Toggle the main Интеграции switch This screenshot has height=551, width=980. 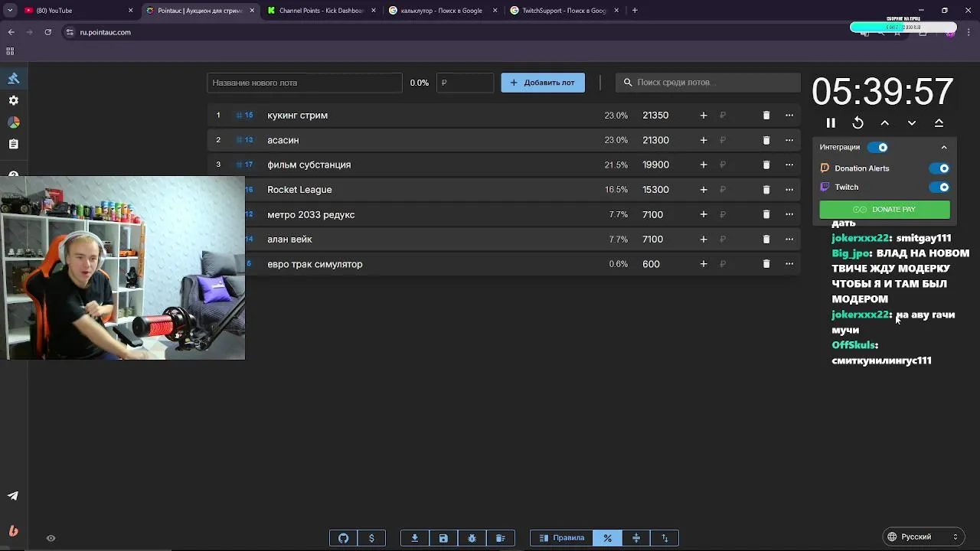tap(878, 147)
